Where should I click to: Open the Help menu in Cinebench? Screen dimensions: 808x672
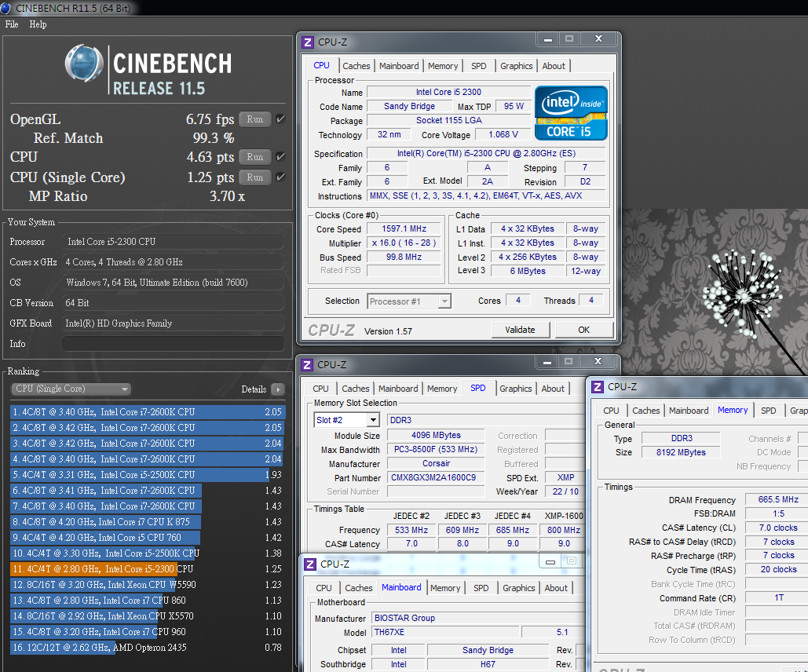coord(38,24)
